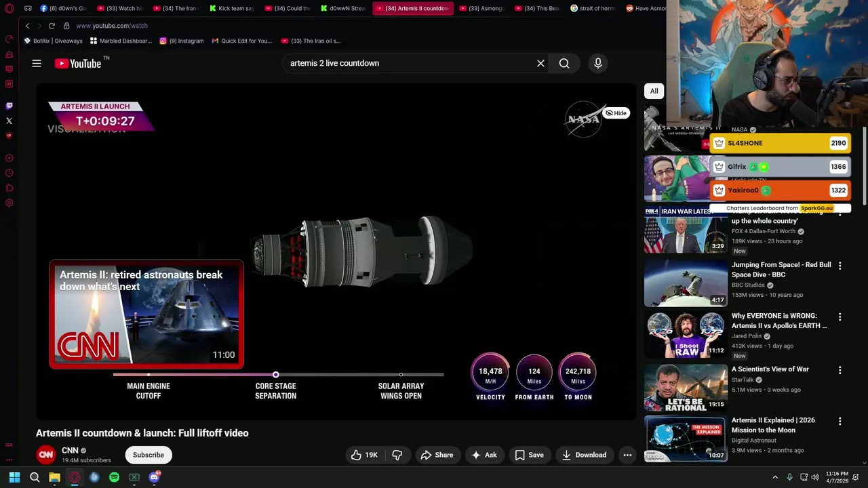The image size is (868, 488).
Task: Open history clock icon in sidebar
Action: 9,173
